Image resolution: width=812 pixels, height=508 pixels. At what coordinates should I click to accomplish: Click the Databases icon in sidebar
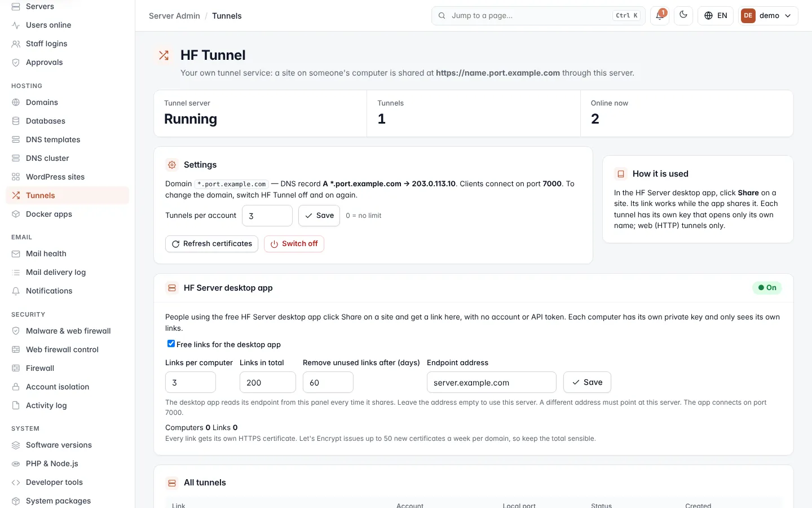point(16,121)
